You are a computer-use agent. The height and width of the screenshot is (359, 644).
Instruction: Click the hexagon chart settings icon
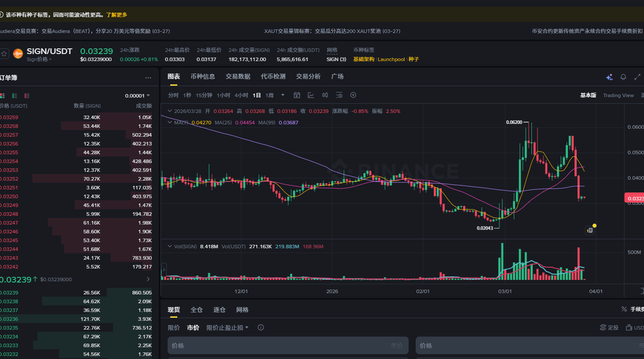(x=353, y=95)
